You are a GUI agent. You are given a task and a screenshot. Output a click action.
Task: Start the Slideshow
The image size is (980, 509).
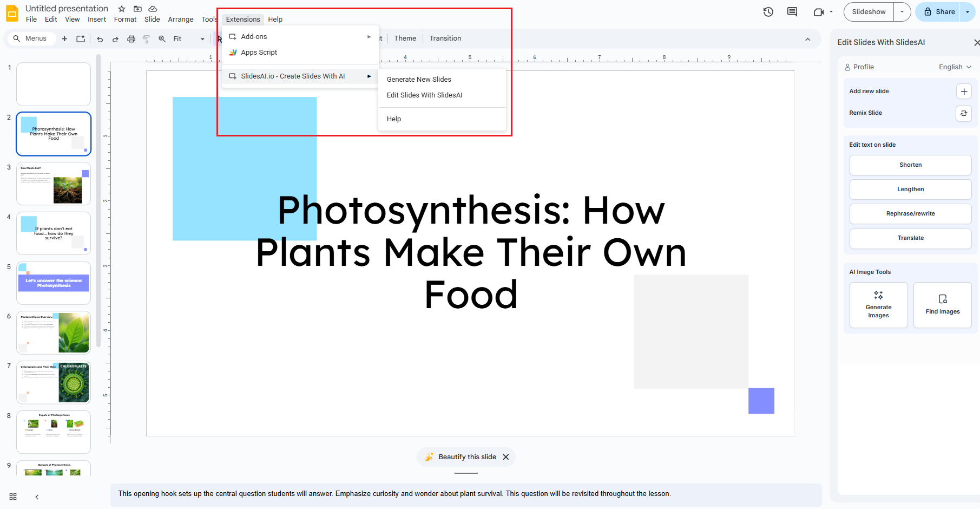click(x=869, y=12)
